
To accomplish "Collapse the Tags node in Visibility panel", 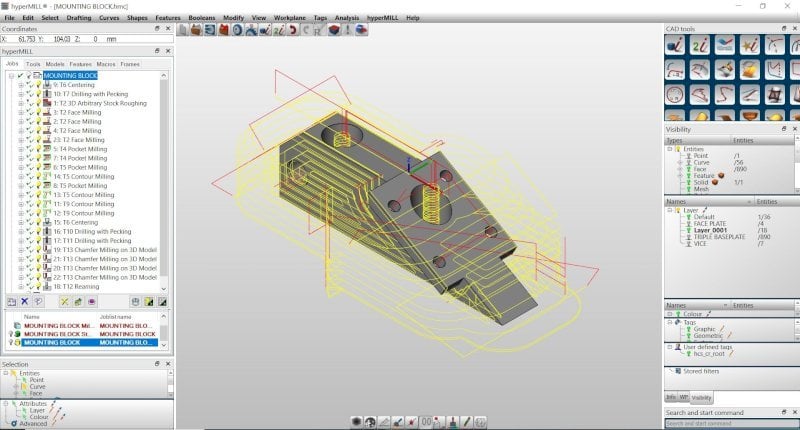I will coord(670,322).
